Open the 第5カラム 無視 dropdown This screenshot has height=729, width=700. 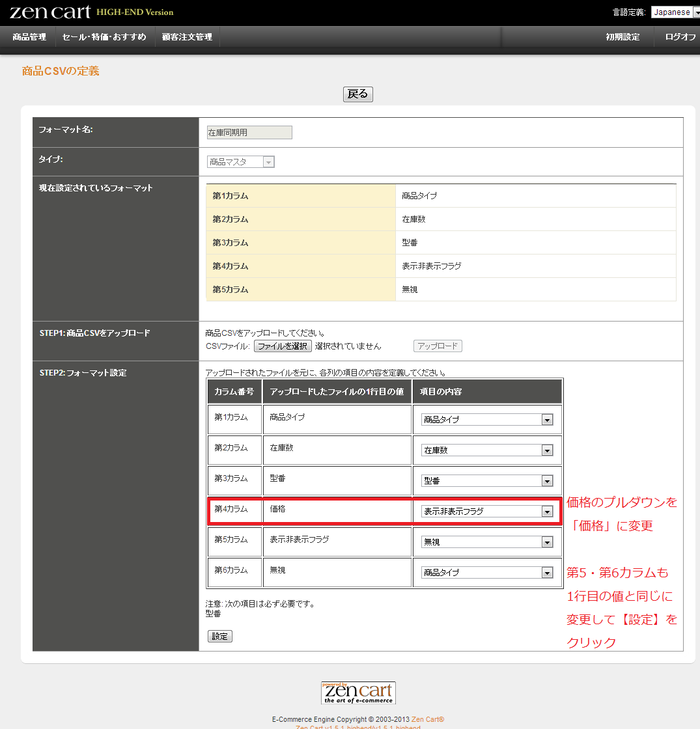(x=487, y=542)
